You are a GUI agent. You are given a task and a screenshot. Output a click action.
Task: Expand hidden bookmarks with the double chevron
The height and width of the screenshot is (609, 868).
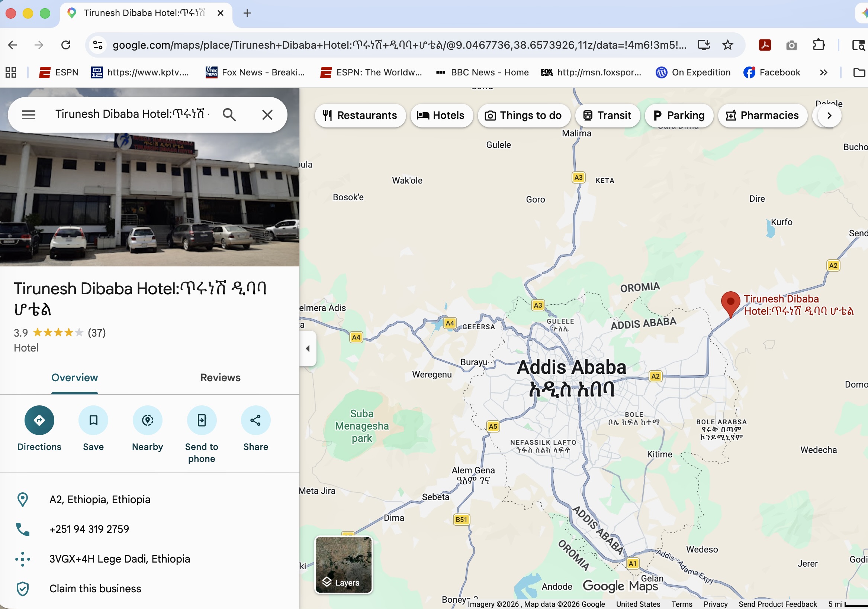point(823,72)
